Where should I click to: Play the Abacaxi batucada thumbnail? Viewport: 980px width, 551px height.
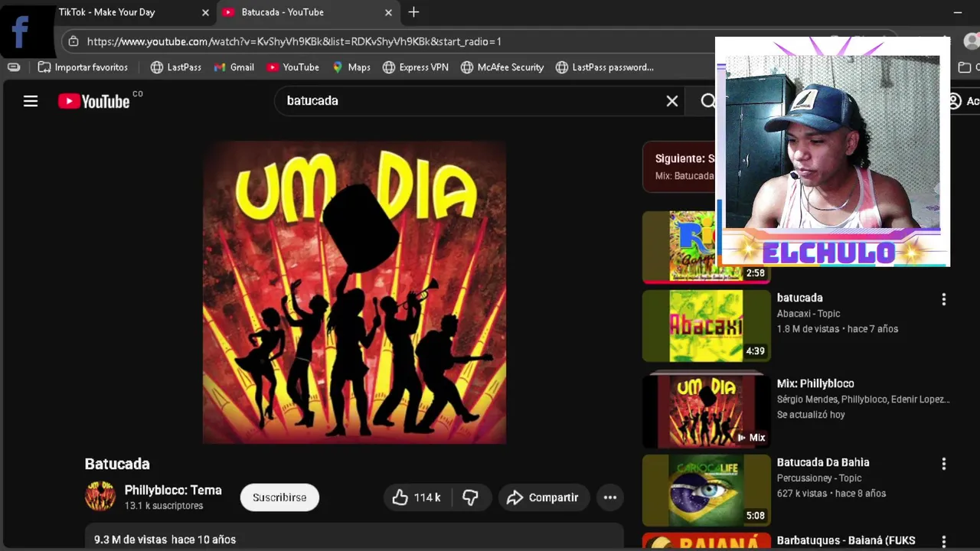click(707, 325)
